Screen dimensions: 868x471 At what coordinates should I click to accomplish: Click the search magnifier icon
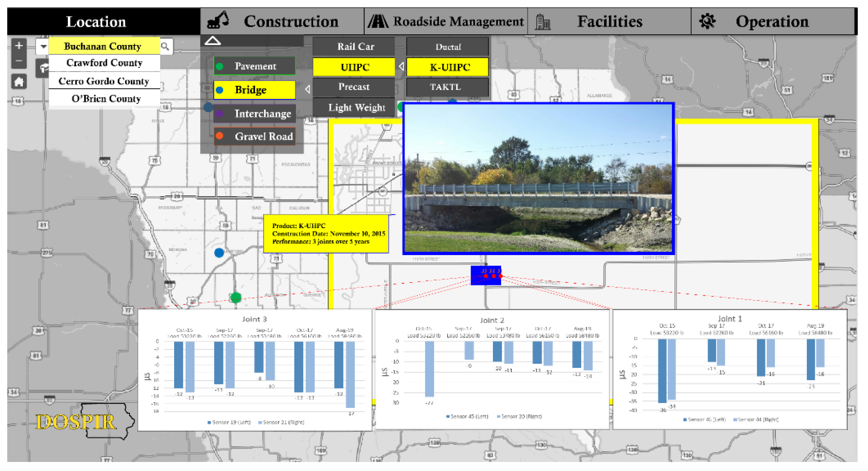click(165, 46)
